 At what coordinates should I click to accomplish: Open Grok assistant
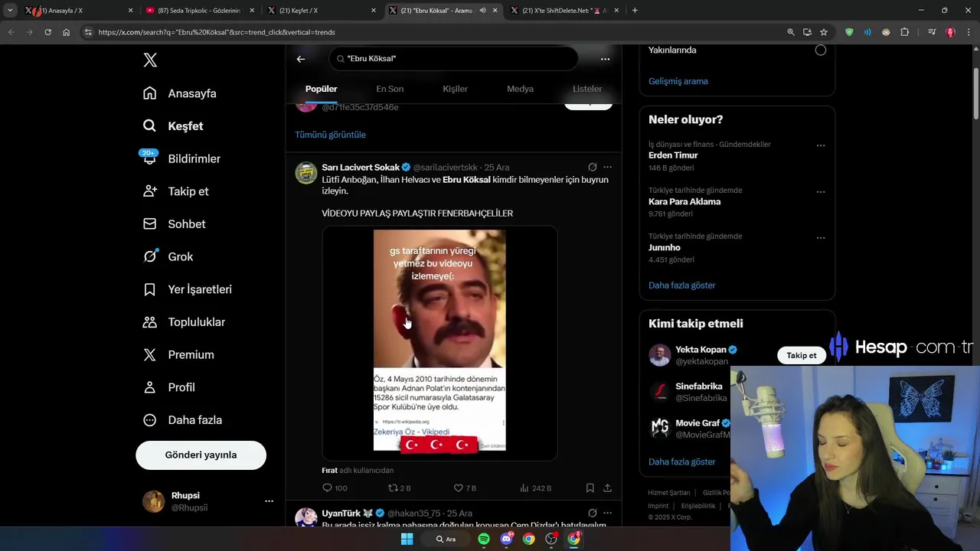point(168,257)
